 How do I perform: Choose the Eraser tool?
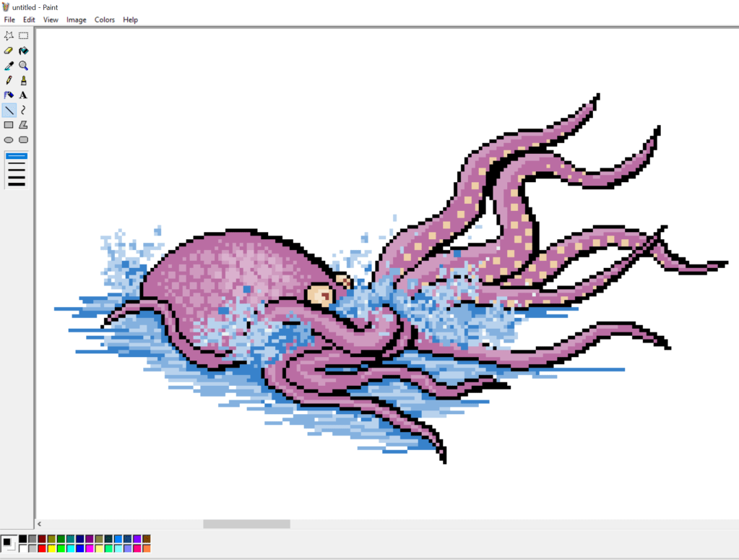tap(9, 51)
